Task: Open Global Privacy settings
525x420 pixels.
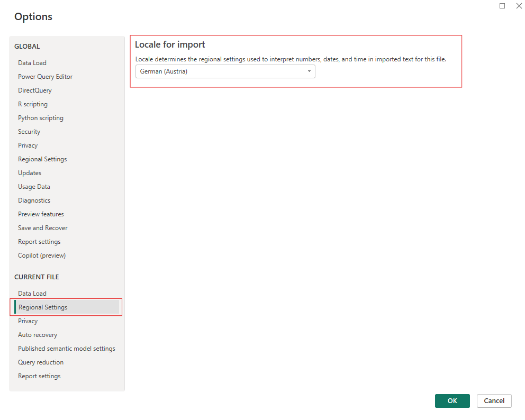Action: [28, 145]
